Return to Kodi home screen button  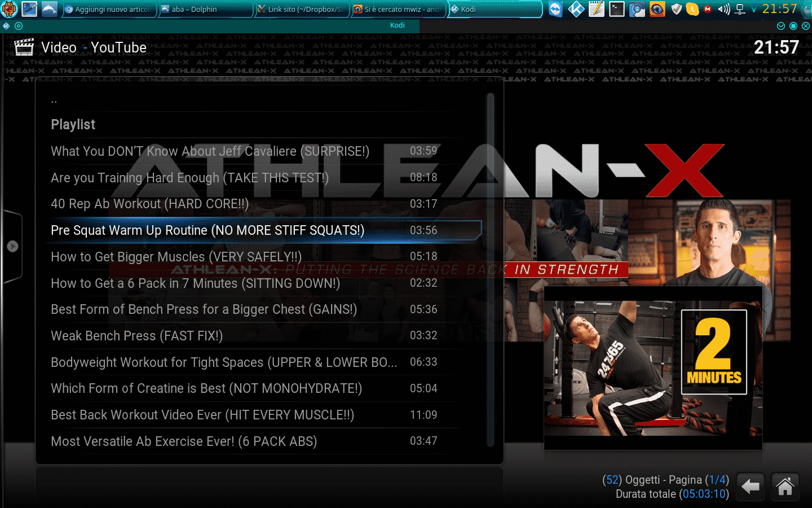pyautogui.click(x=785, y=487)
